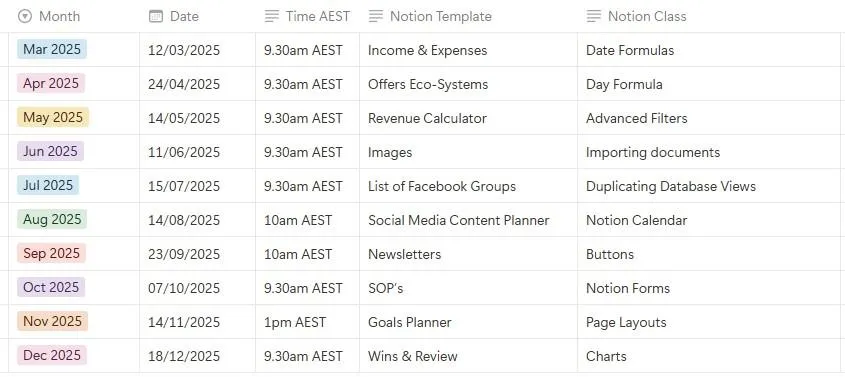Viewport: 845px width, 377px height.
Task: Open the Date column header options
Action: 197,16
